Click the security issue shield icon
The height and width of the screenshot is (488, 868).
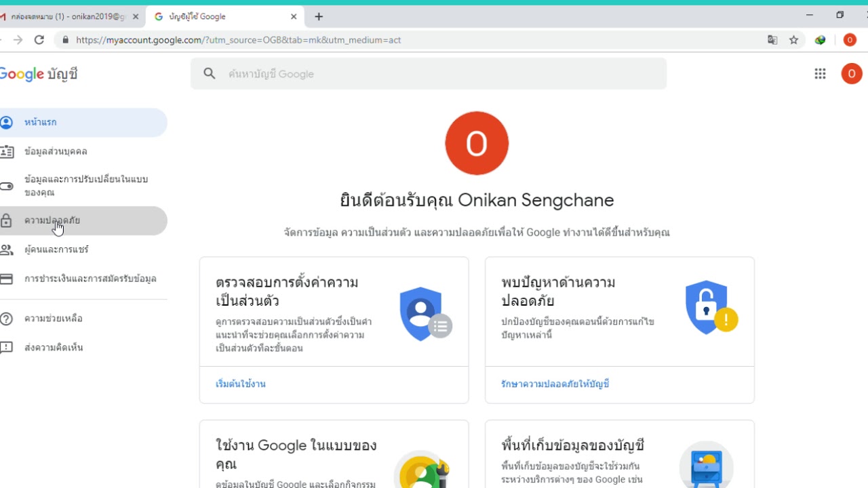coord(711,307)
